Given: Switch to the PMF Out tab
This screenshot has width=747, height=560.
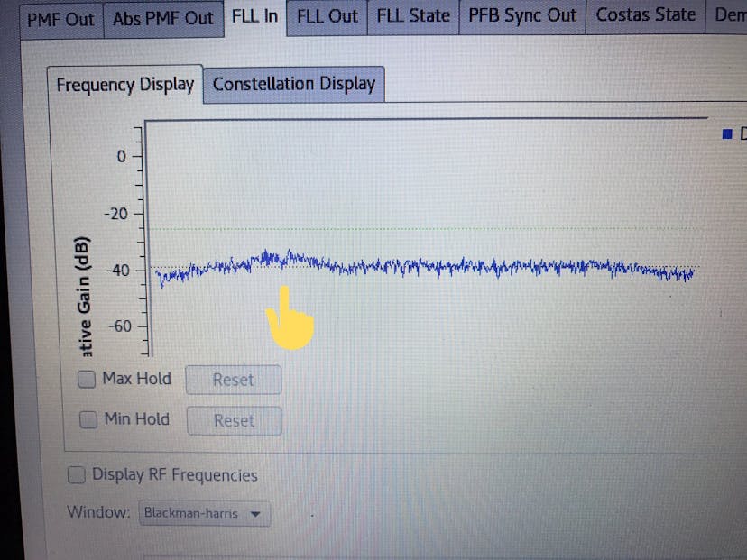Looking at the screenshot, I should (x=61, y=20).
